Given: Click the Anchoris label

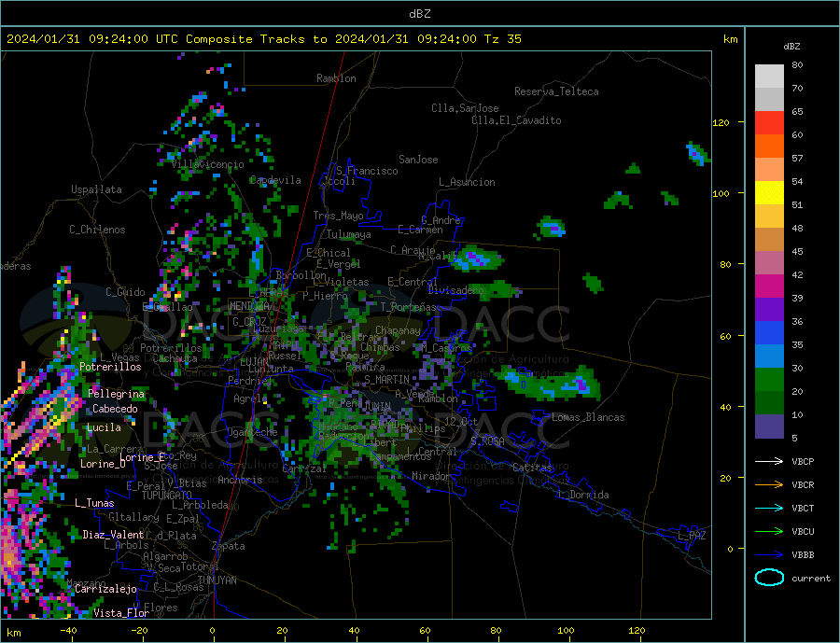Looking at the screenshot, I should [x=240, y=480].
